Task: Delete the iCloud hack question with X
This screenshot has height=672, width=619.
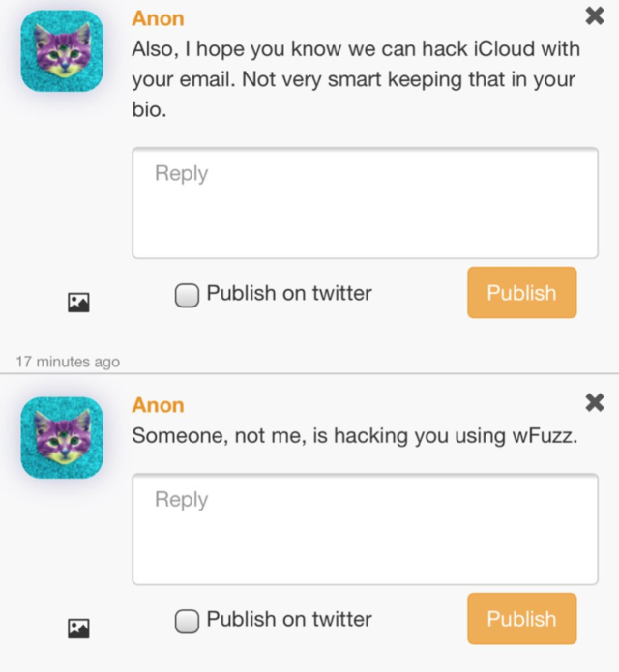Action: click(x=595, y=15)
